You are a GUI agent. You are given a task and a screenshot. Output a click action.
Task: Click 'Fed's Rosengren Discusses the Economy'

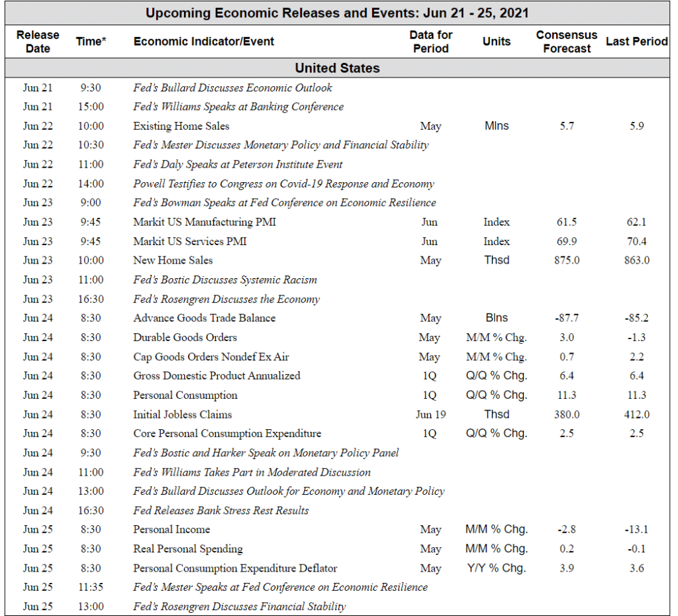[x=226, y=299]
